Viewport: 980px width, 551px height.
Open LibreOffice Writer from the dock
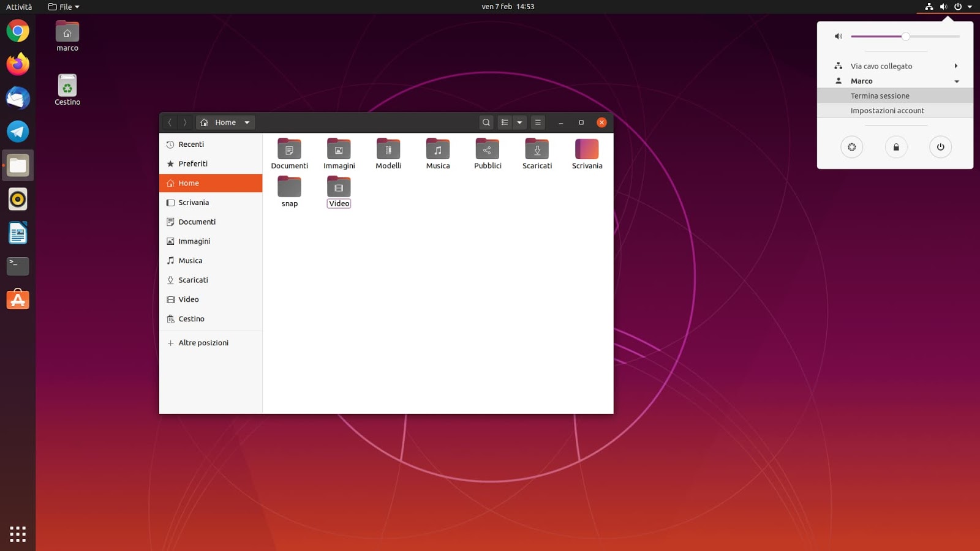tap(18, 233)
